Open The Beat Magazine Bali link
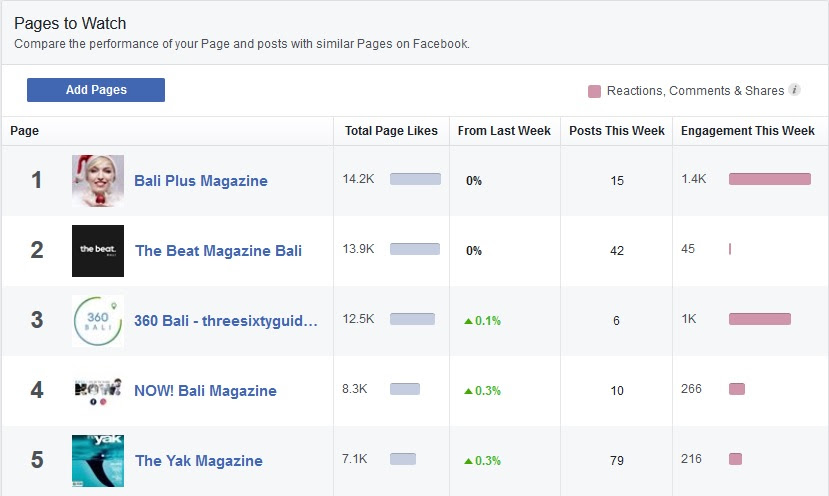829x496 pixels. [218, 251]
